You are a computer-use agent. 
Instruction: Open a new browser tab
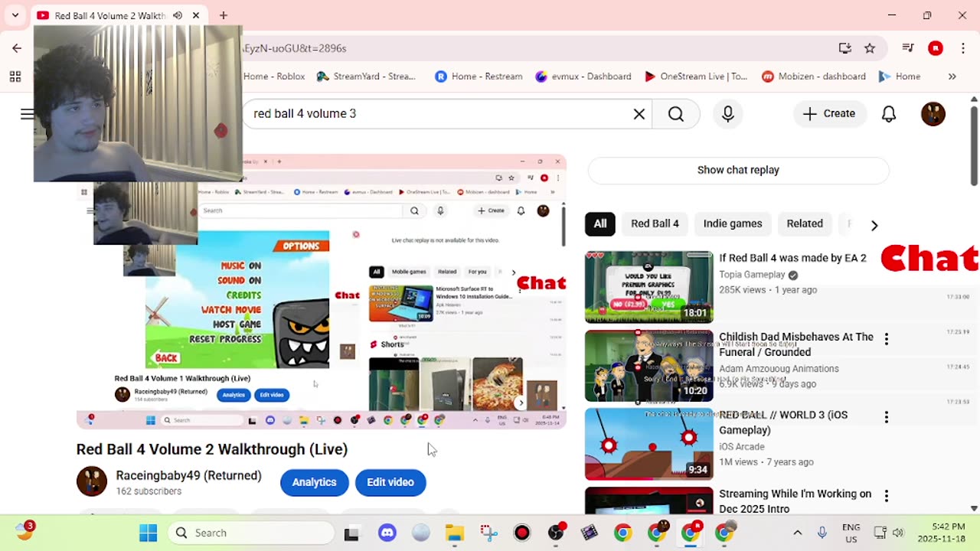click(223, 15)
